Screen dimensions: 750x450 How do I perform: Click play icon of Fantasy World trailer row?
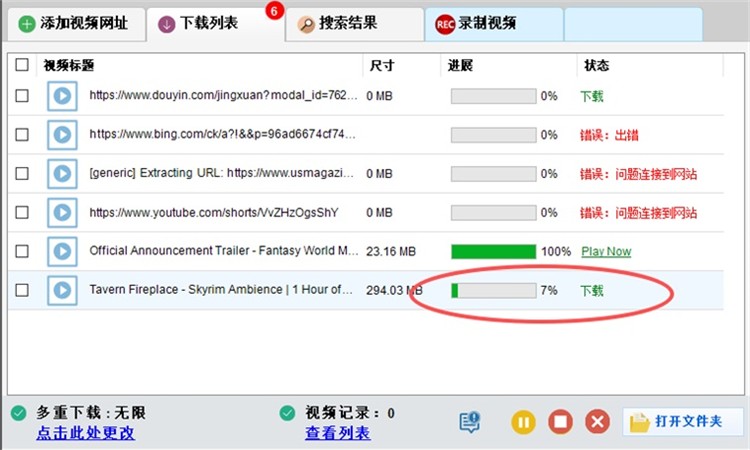pos(62,251)
